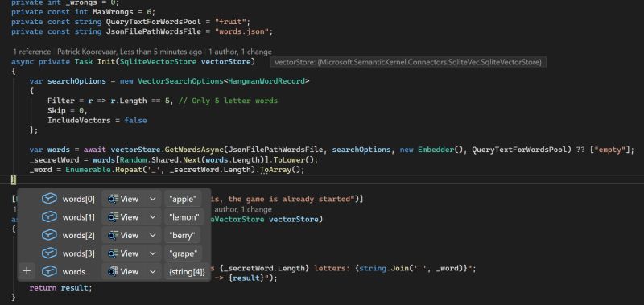Click the '// Only 5 letter words' comment
This screenshot has width=644, height=305.
pos(228,101)
